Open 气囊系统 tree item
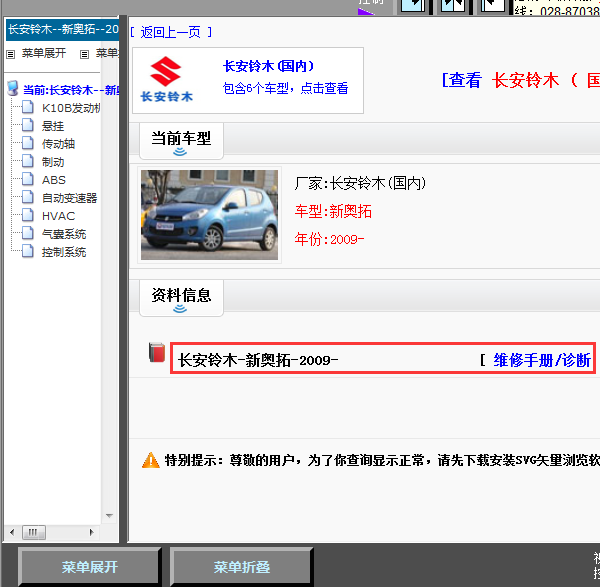Viewport: 600px width, 587px height. click(64, 234)
